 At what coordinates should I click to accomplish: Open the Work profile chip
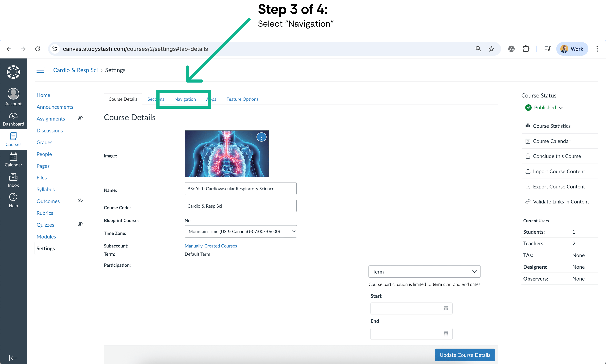[572, 49]
